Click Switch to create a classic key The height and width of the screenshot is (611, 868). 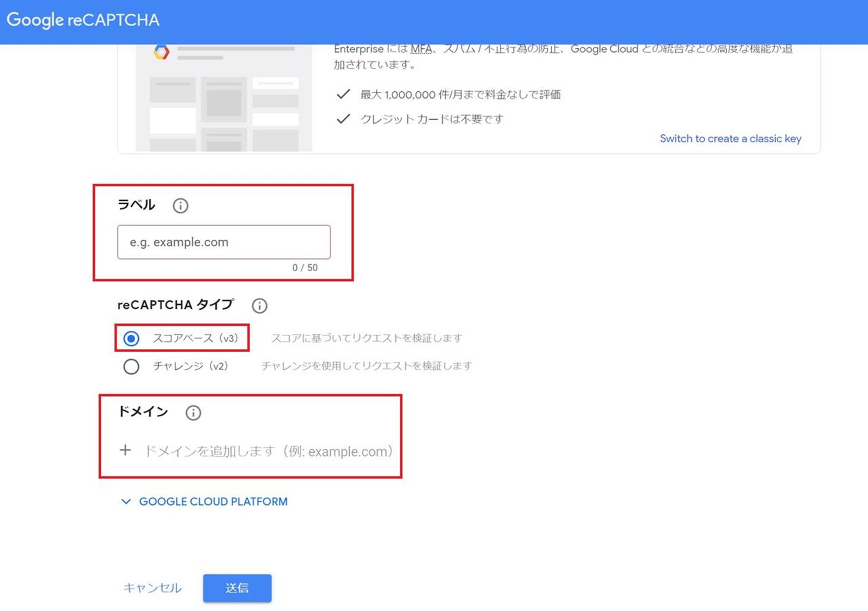[730, 138]
